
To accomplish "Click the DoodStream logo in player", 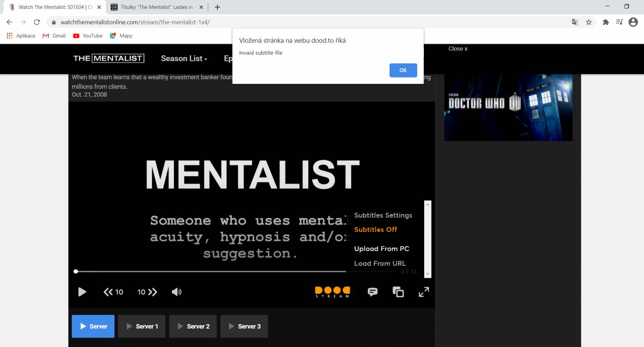I will [332, 292].
